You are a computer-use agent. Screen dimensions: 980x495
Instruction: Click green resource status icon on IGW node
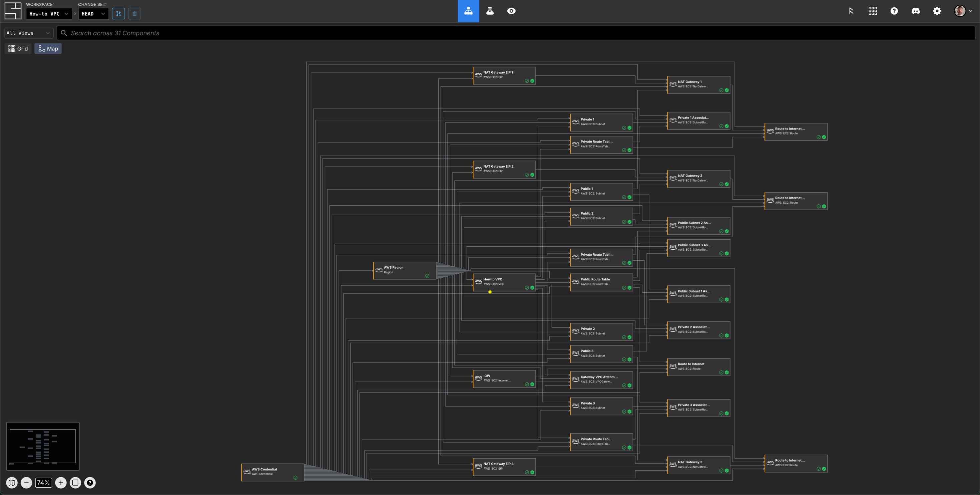pos(532,385)
